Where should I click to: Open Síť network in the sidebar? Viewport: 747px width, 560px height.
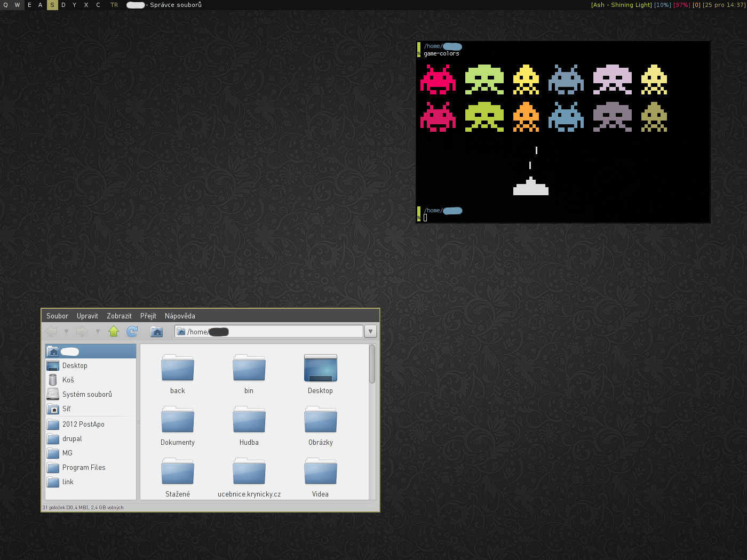pyautogui.click(x=91, y=409)
